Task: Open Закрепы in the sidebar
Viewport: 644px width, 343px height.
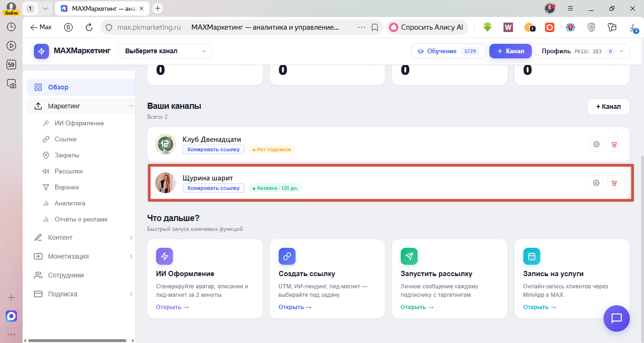Action: pyautogui.click(x=67, y=155)
